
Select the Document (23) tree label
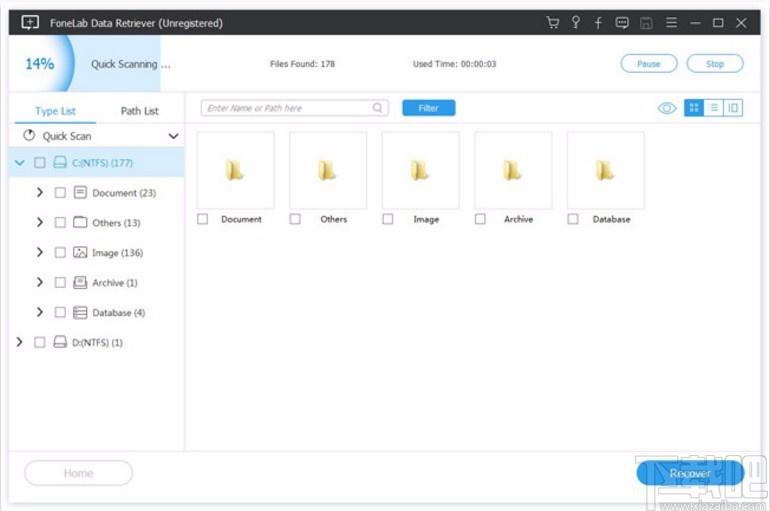124,193
